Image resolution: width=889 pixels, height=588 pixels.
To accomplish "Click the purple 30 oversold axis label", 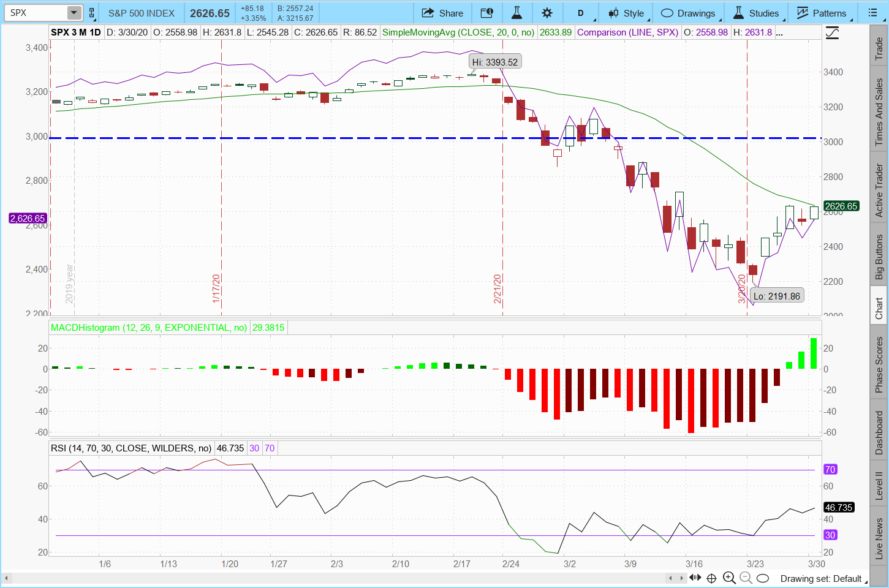I will pos(830,535).
